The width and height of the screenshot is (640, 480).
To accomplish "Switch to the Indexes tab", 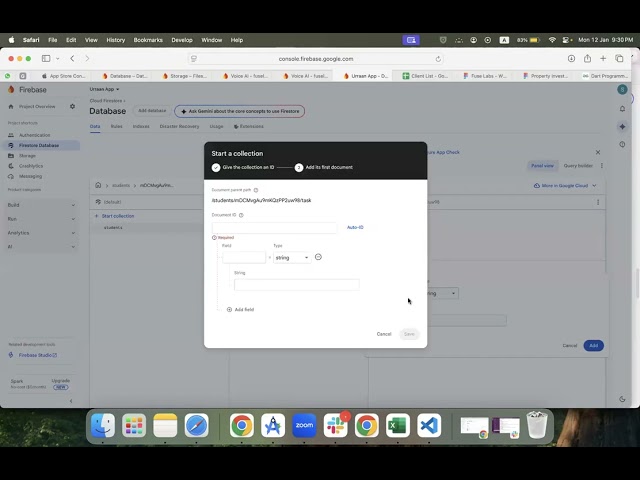I will [x=141, y=127].
